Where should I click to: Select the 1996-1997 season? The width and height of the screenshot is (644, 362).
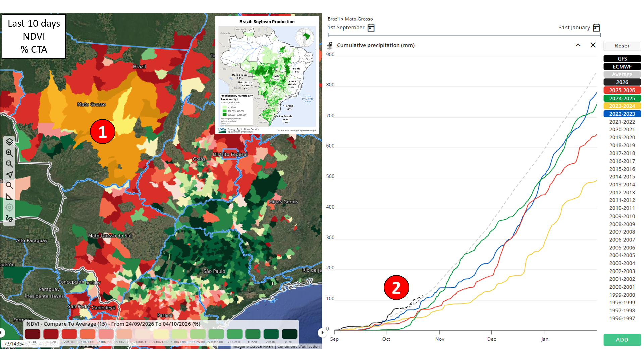(x=622, y=318)
